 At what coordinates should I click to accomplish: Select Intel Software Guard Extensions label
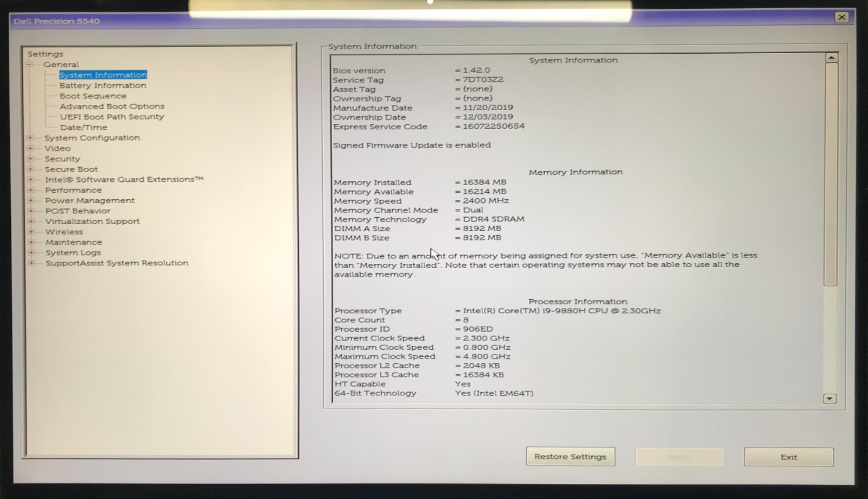(x=124, y=179)
